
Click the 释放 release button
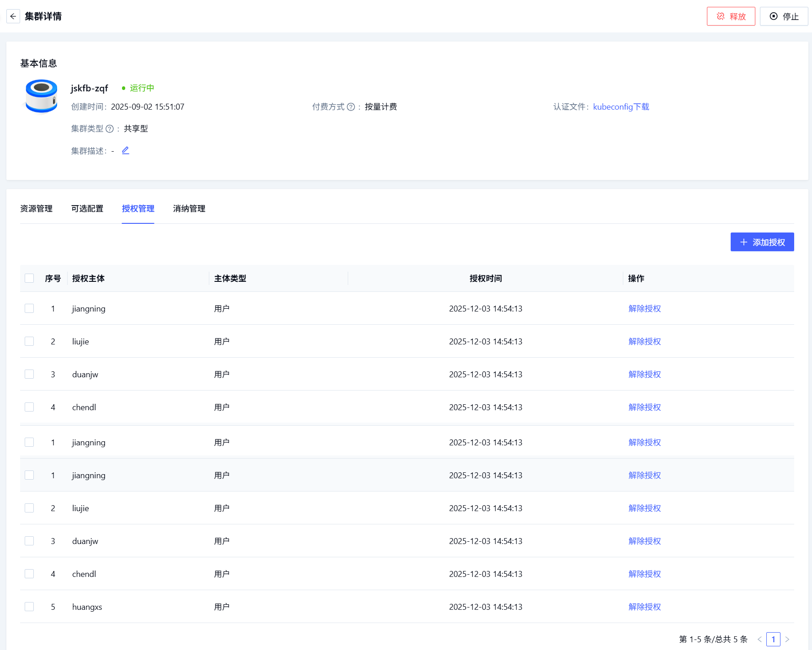click(x=731, y=16)
